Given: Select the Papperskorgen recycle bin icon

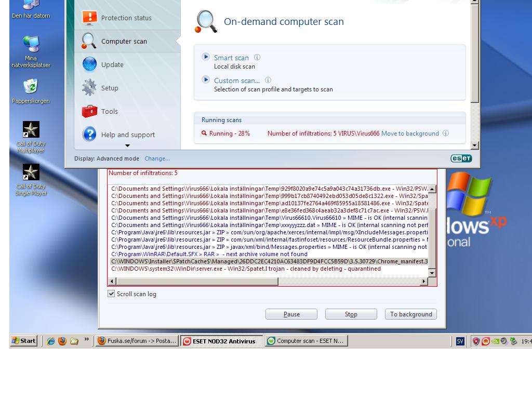Looking at the screenshot, I should 31,91.
